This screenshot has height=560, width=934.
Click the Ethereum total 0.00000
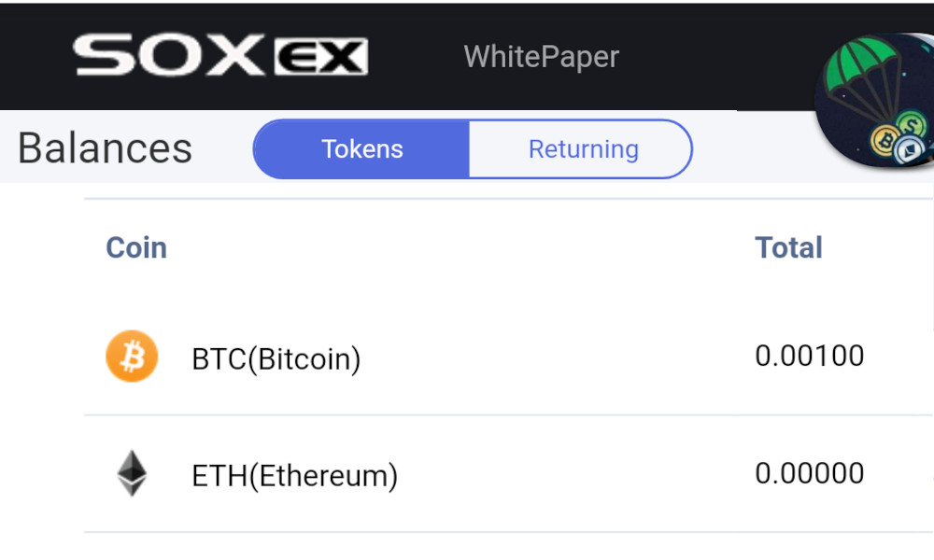tap(809, 473)
